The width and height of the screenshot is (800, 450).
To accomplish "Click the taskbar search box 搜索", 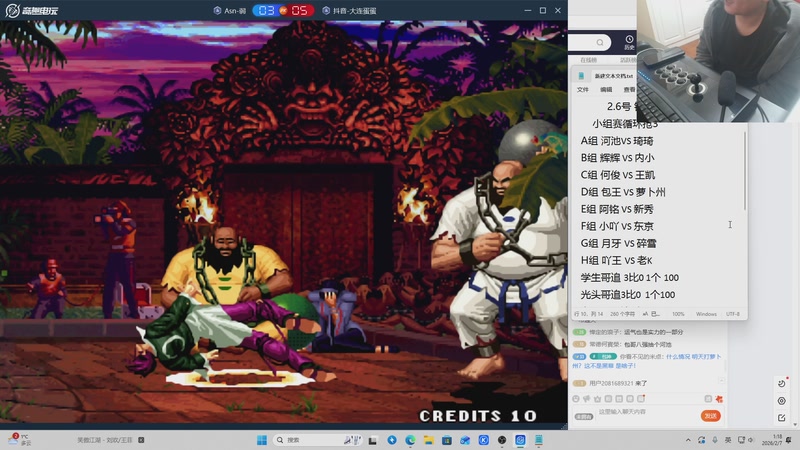I will coord(318,440).
